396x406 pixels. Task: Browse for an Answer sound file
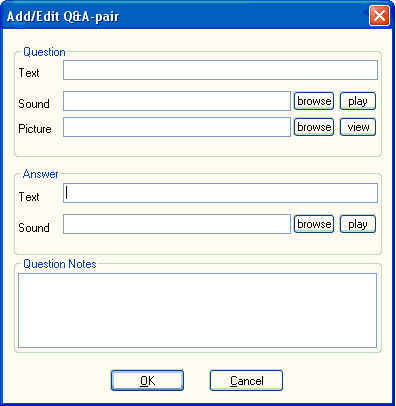[314, 224]
